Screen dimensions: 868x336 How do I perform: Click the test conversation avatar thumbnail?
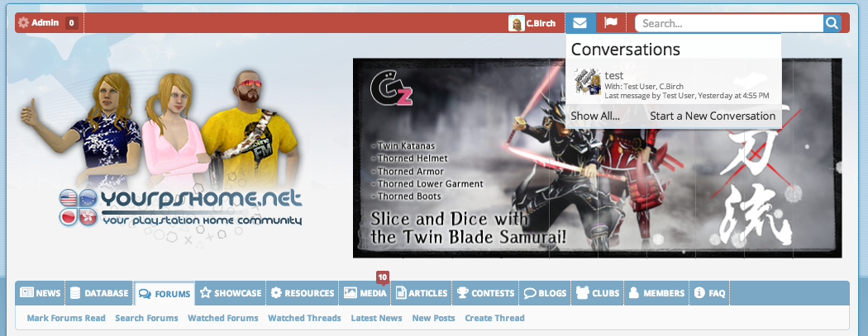pos(588,82)
